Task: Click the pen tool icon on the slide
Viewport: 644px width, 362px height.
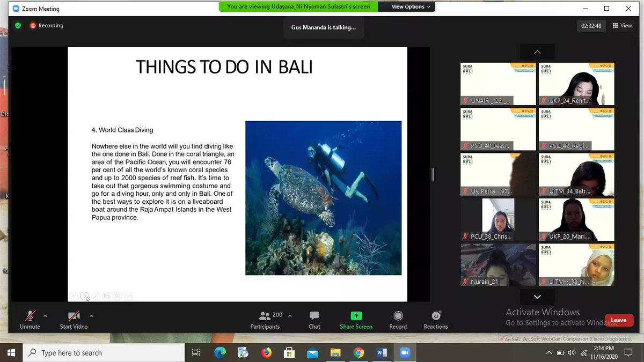Action: [x=96, y=296]
